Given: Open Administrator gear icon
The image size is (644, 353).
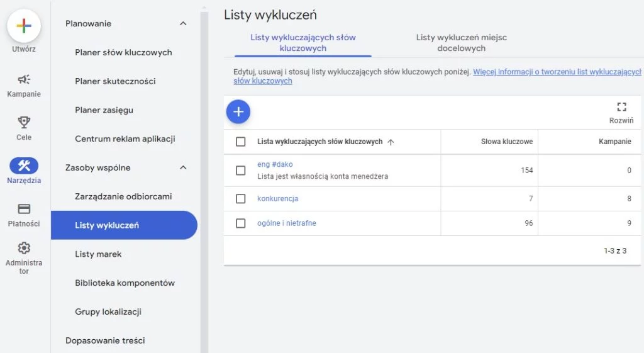Looking at the screenshot, I should pos(24,248).
